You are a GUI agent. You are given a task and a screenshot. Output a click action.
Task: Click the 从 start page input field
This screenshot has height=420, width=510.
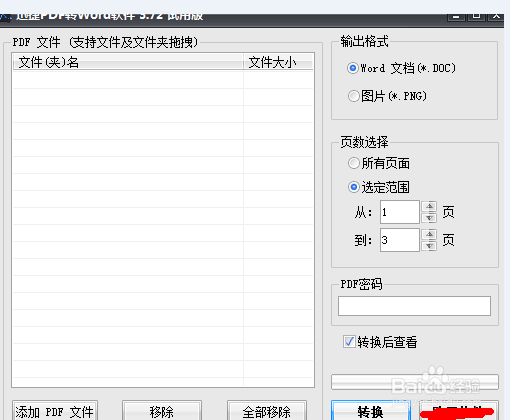400,212
